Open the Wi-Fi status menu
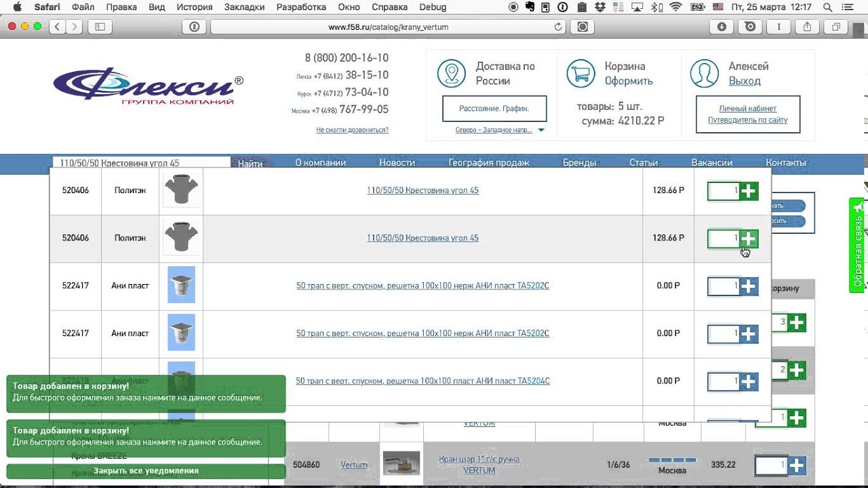Screen dimensions: 868x488 pyautogui.click(x=675, y=7)
